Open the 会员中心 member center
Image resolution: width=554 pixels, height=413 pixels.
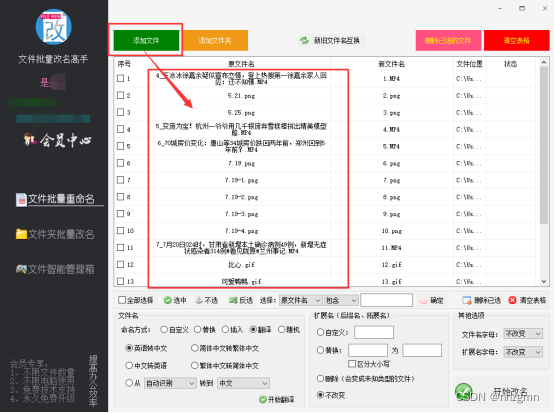(57, 140)
